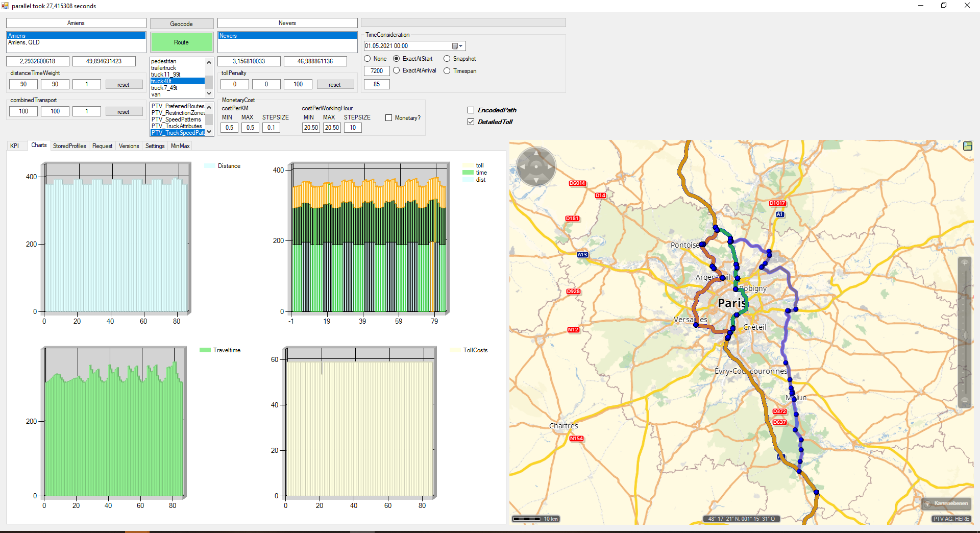The image size is (980, 533).
Task: Pan the map up with the navigation arrow
Action: (536, 153)
